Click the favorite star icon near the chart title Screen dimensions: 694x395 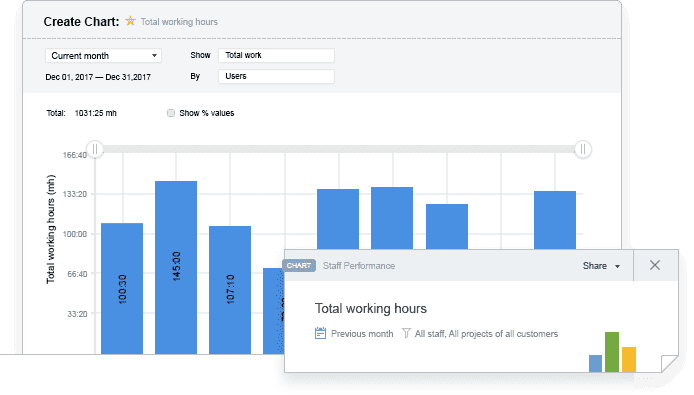tap(130, 21)
